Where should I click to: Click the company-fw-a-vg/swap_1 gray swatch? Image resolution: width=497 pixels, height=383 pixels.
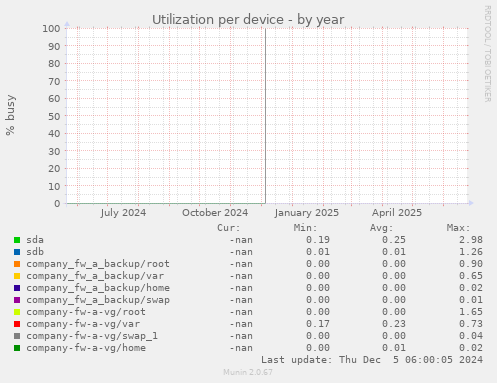point(17,336)
